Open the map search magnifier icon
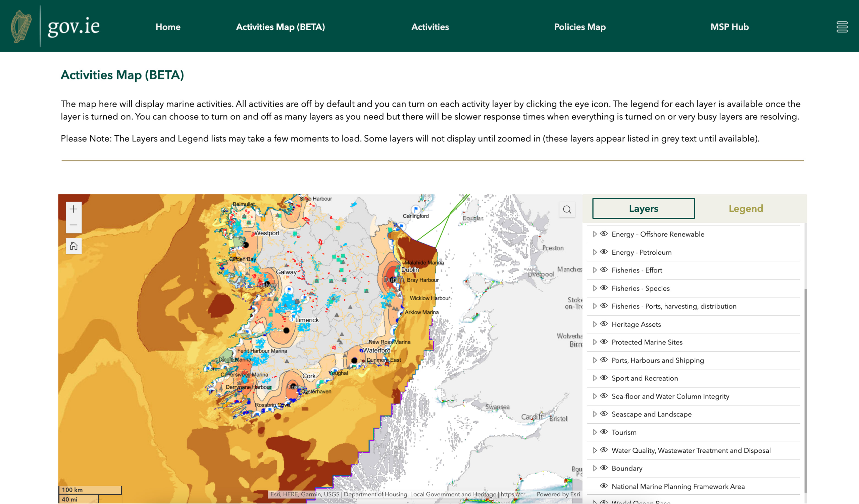The height and width of the screenshot is (504, 859). [x=567, y=209]
